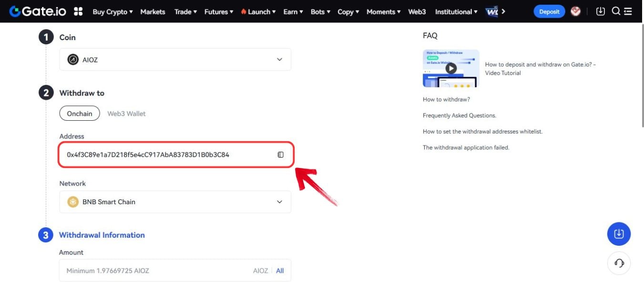644x282 pixels.
Task: Open Frequently Asked Questions link
Action: [x=460, y=115]
